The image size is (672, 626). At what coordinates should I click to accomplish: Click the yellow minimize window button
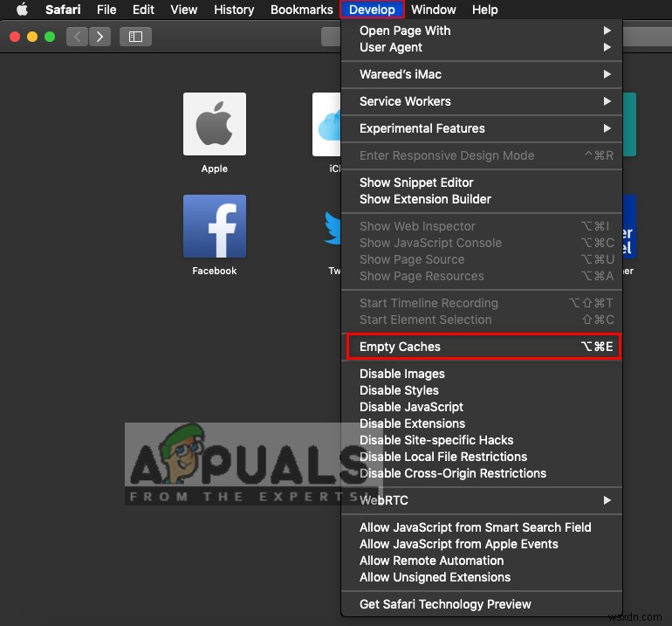coord(32,37)
